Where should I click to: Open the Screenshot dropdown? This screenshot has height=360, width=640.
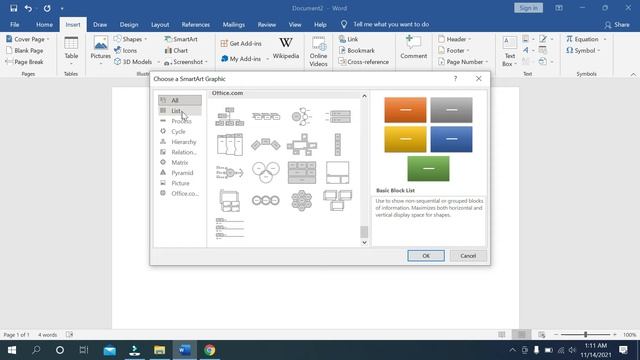click(x=186, y=62)
